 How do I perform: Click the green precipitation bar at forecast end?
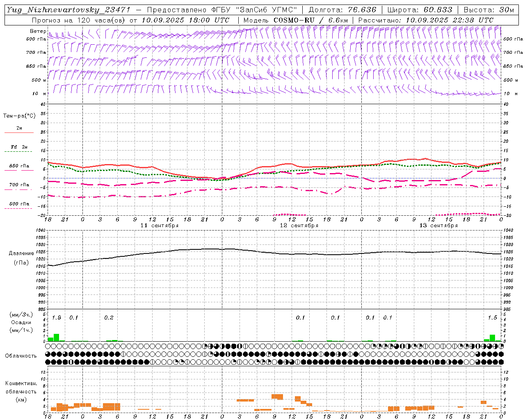point(492,338)
